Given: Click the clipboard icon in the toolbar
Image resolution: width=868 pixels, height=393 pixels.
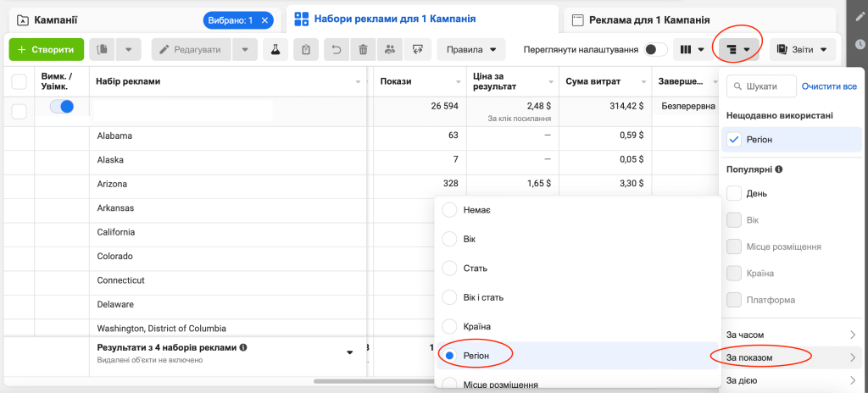Looking at the screenshot, I should click(305, 49).
